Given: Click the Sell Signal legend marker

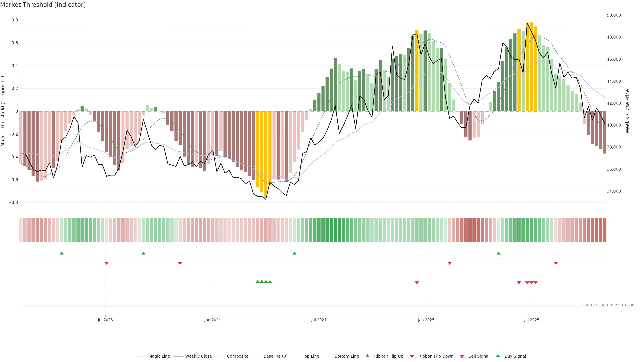Looking at the screenshot, I should pyautogui.click(x=462, y=356).
